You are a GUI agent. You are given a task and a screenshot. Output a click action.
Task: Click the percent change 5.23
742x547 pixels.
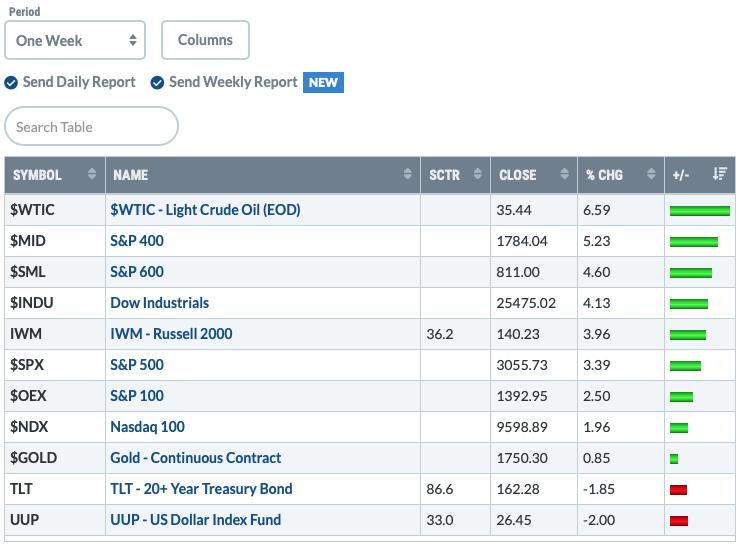(x=596, y=241)
